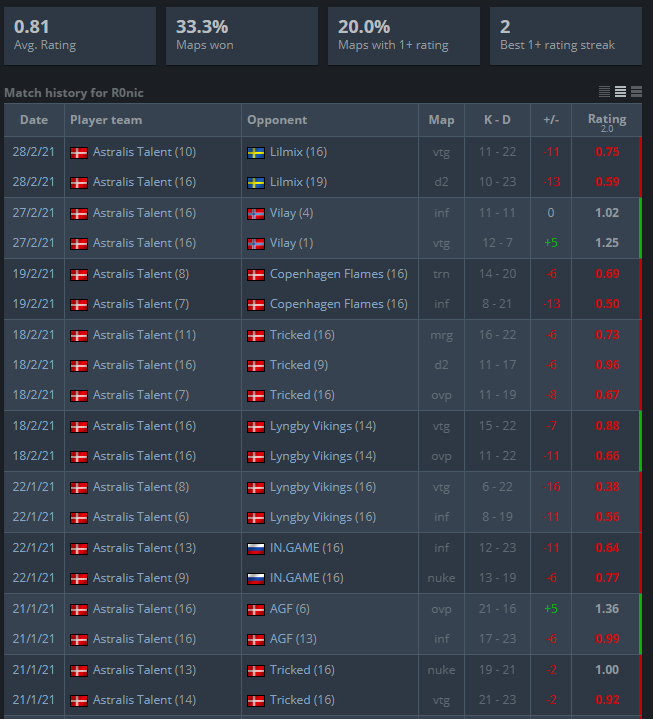Screen dimensions: 653x719
Task: Click the Norwegian flag next to Vilay (4)
Action: pos(256,214)
